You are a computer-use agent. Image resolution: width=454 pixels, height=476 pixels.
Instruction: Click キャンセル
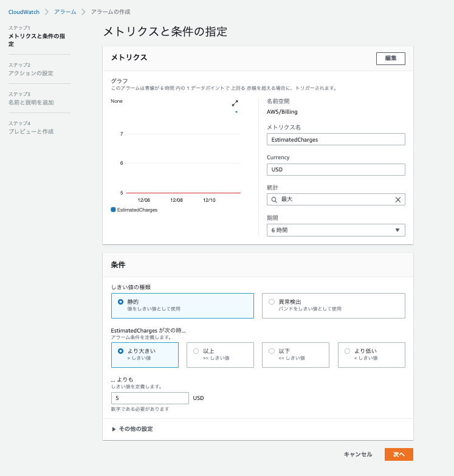click(x=358, y=455)
